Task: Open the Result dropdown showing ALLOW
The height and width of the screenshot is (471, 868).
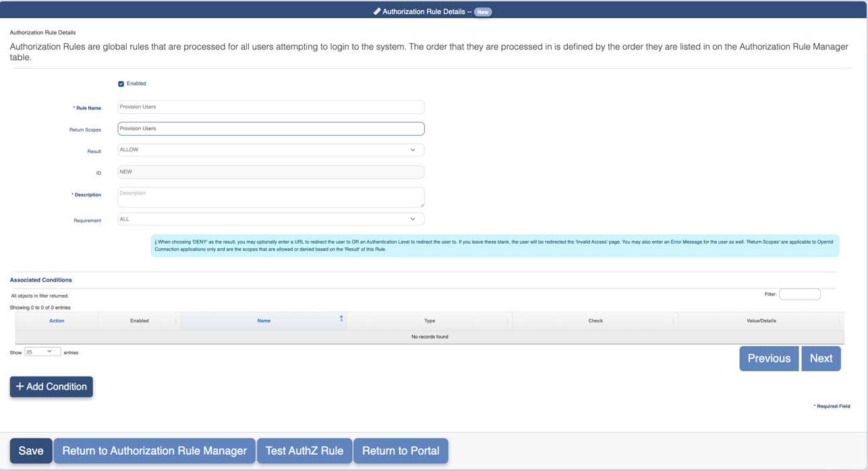Action: [271, 150]
